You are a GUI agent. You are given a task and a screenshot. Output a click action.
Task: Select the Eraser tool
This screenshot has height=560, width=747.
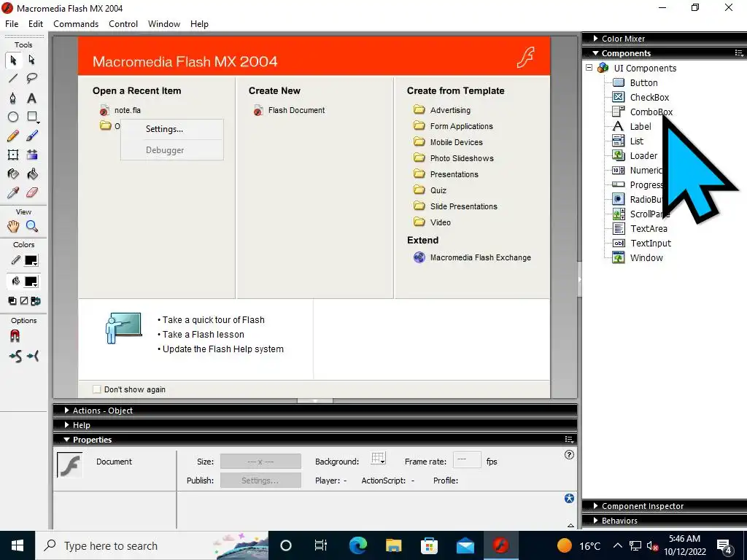coord(31,192)
